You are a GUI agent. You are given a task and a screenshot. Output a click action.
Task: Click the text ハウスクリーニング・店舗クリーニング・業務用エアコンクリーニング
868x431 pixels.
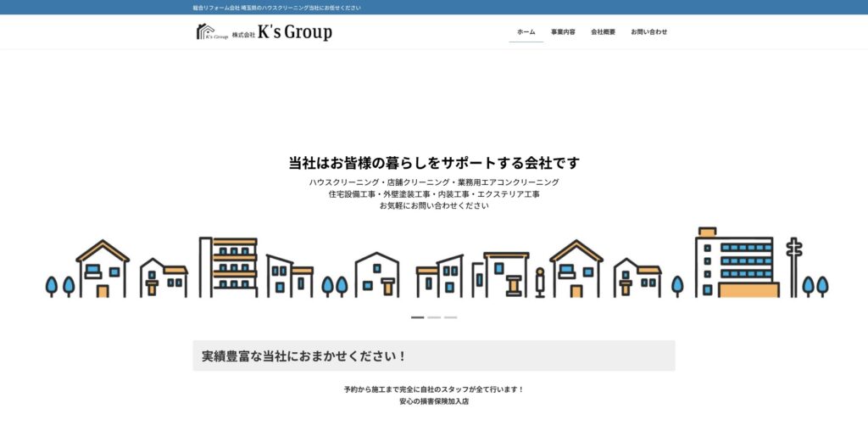(x=434, y=182)
